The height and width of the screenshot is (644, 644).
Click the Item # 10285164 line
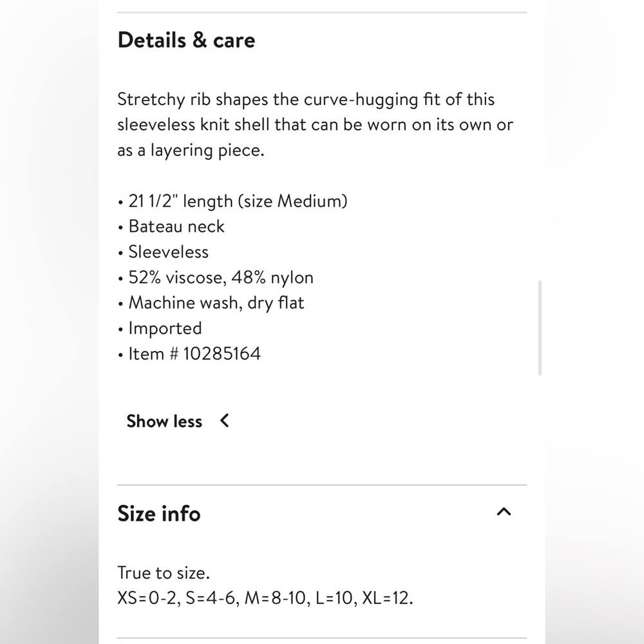coord(194,354)
